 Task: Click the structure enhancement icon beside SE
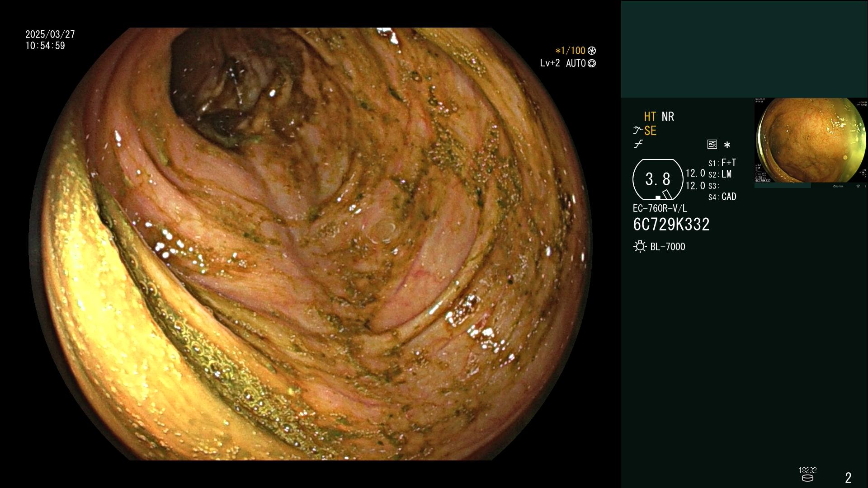pyautogui.click(x=638, y=131)
